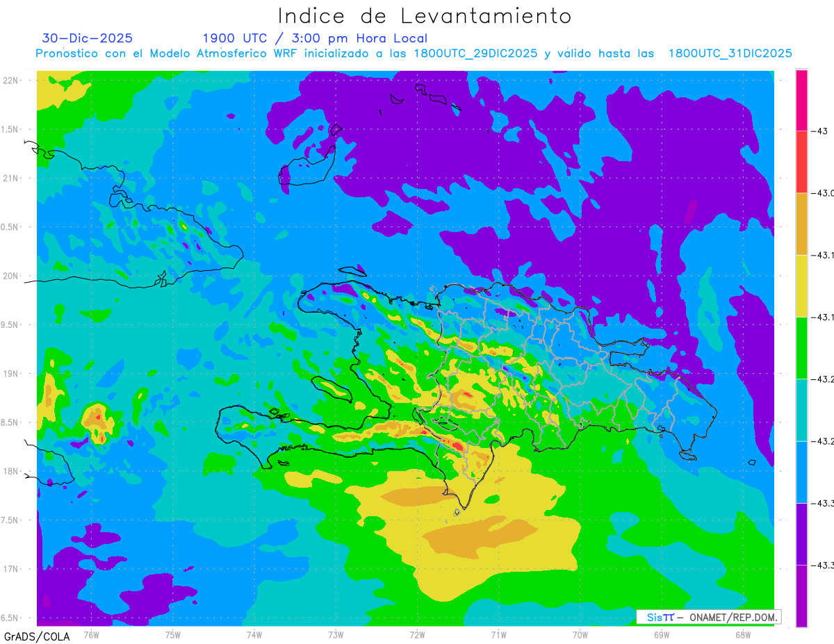
Task: Click the "ONAMET/REP.DOM." credit box
Action: click(708, 617)
